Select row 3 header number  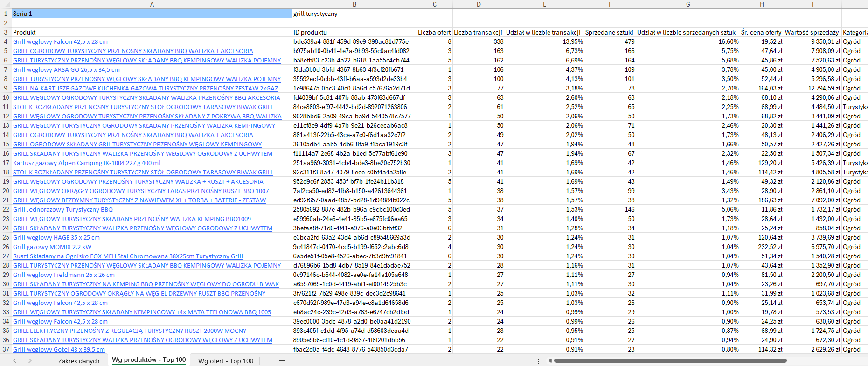(6, 32)
